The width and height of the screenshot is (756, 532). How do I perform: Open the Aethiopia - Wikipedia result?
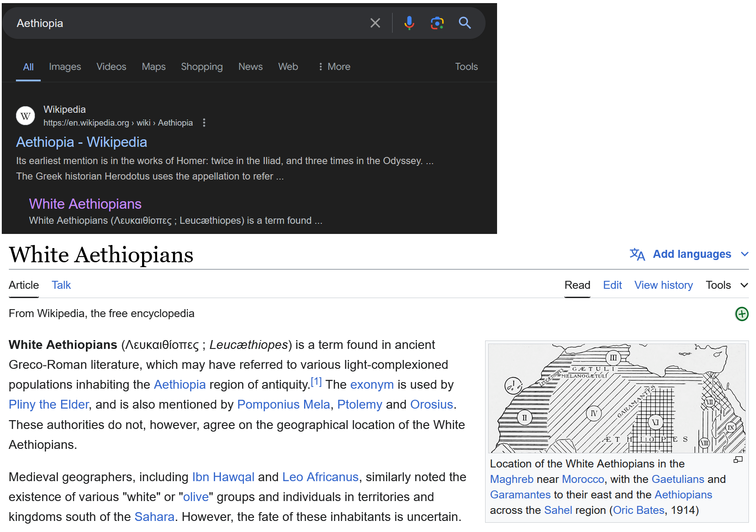click(x=81, y=142)
